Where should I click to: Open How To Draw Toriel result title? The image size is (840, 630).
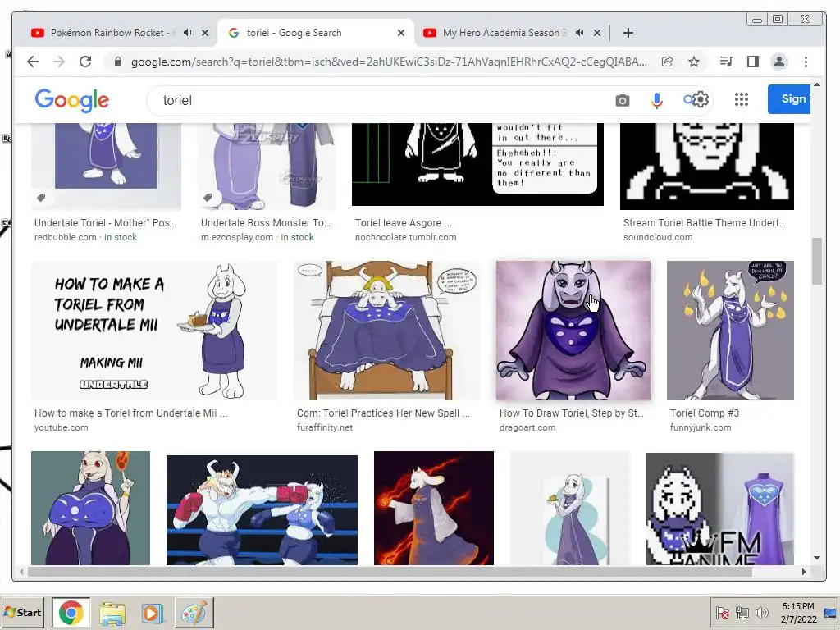pos(572,413)
